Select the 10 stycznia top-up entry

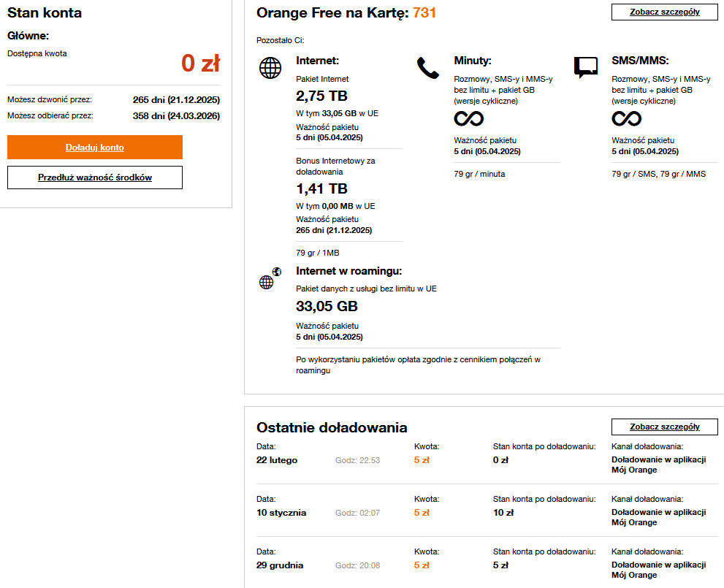281,513
